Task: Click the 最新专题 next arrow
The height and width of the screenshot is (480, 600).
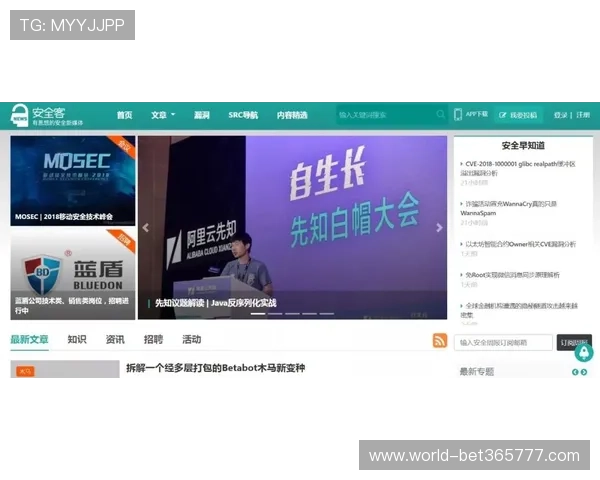Action: click(x=584, y=372)
